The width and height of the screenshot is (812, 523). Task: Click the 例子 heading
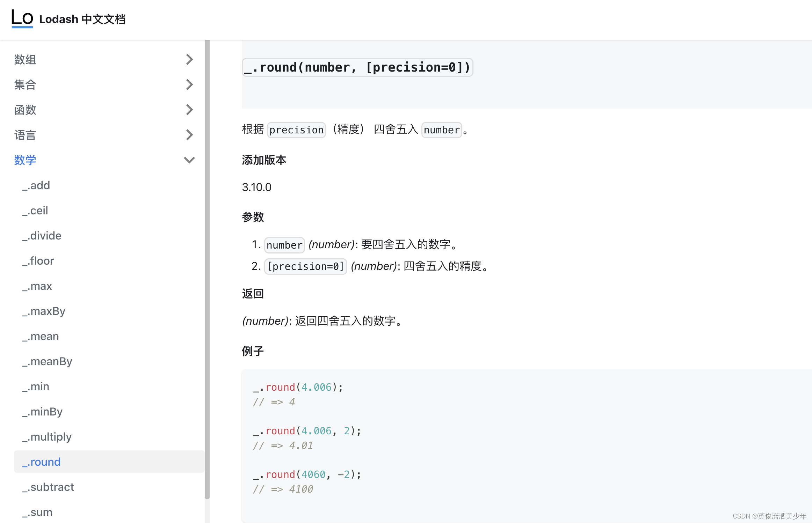tap(253, 351)
